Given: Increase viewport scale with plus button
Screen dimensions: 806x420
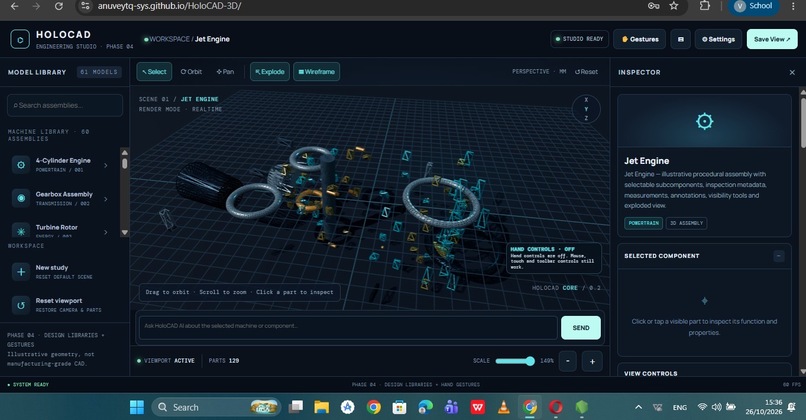Looking at the screenshot, I should (x=592, y=361).
